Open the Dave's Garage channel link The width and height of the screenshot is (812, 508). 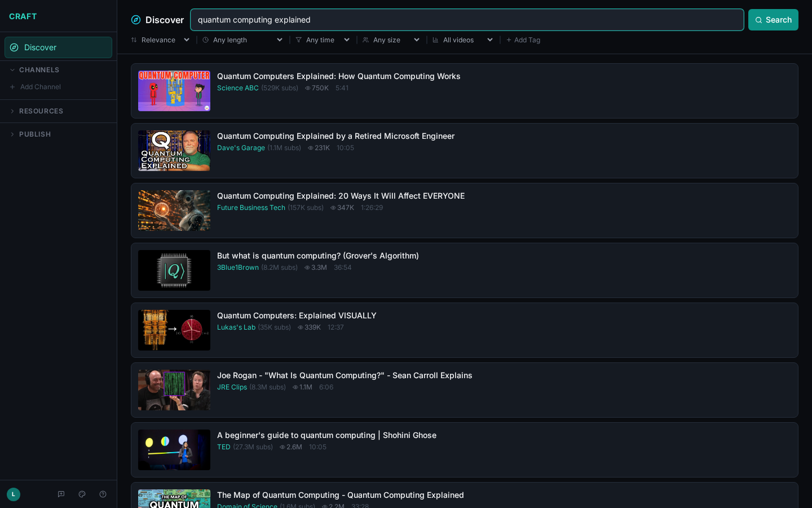pos(241,148)
